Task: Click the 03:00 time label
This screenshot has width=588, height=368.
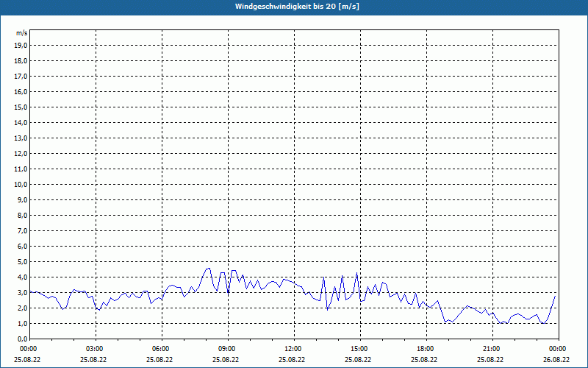Action: tap(96, 349)
